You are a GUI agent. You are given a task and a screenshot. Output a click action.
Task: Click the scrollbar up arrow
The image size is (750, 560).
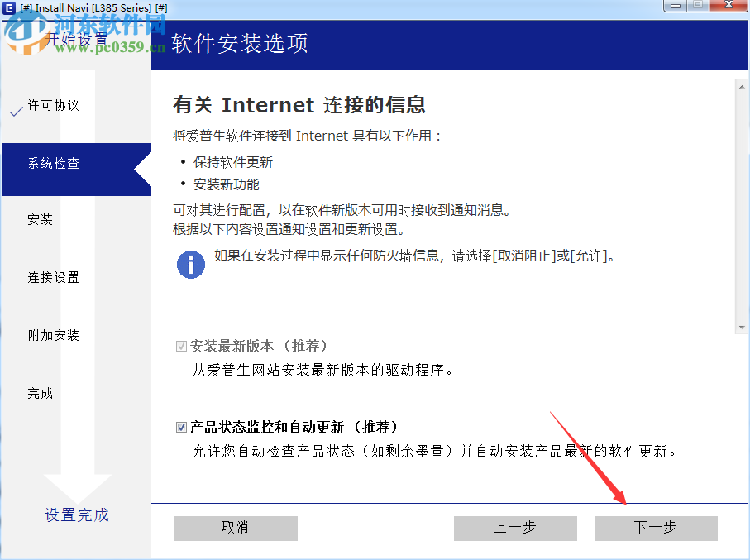pyautogui.click(x=742, y=87)
